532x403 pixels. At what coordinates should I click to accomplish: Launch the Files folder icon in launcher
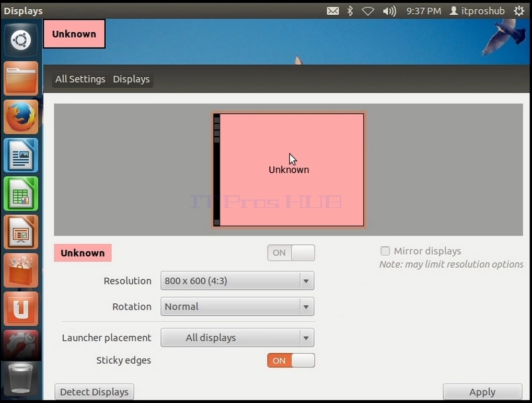(21, 78)
